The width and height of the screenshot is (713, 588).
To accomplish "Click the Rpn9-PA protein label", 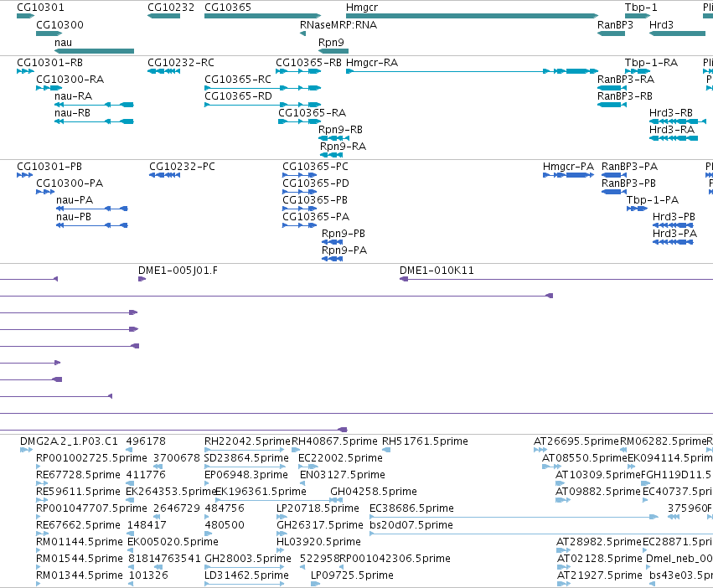I will pyautogui.click(x=344, y=251).
